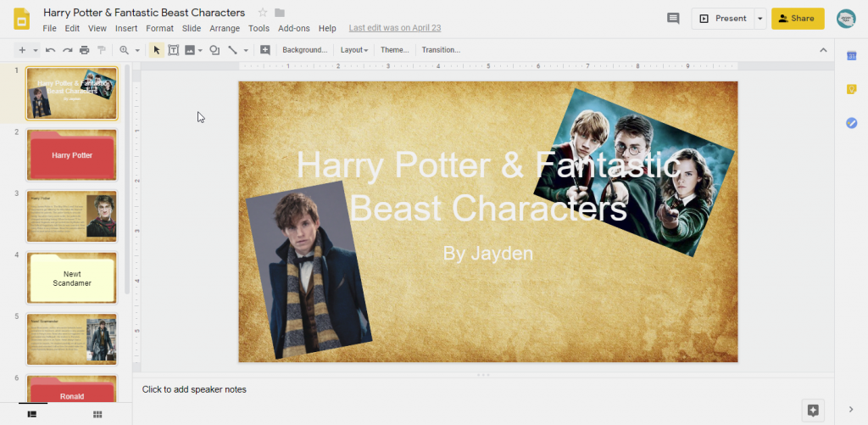The width and height of the screenshot is (868, 425).
Task: Select the Harry, Ron, Hermione image
Action: click(634, 172)
